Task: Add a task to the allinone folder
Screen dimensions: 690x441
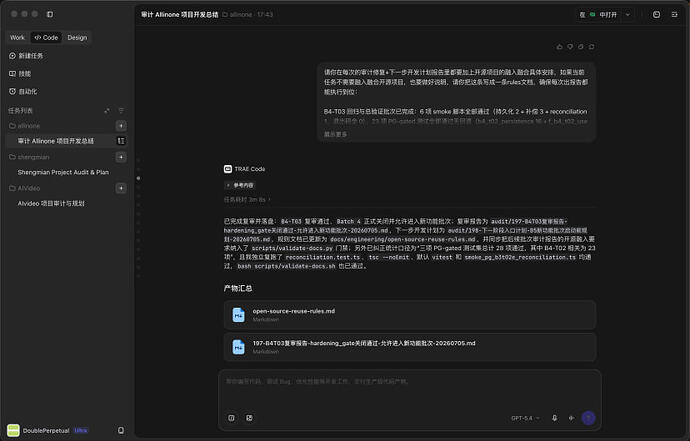Action: click(x=121, y=126)
